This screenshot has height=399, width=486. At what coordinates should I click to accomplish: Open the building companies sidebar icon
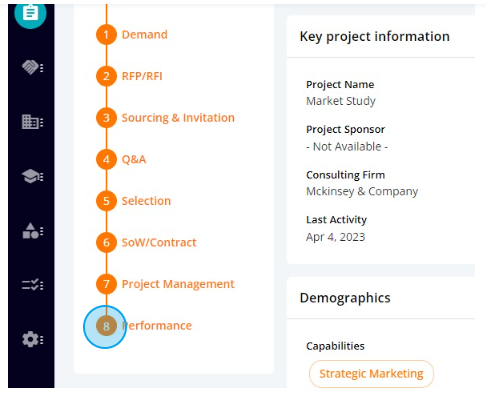coord(32,122)
